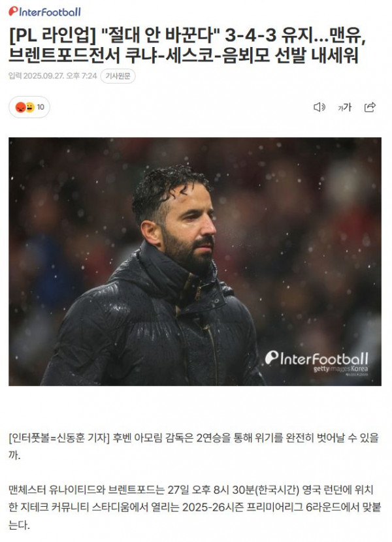
Task: Click the headline's second line about 브렌트포드전서
Action: pyautogui.click(x=184, y=56)
